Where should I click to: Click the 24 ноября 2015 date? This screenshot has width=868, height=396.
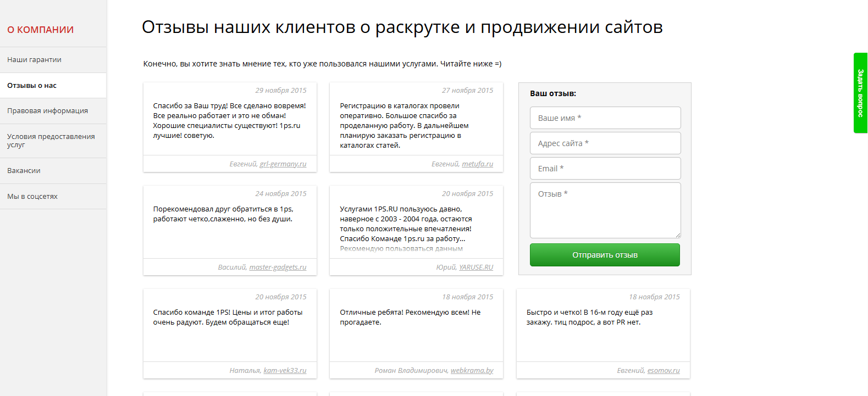point(281,194)
